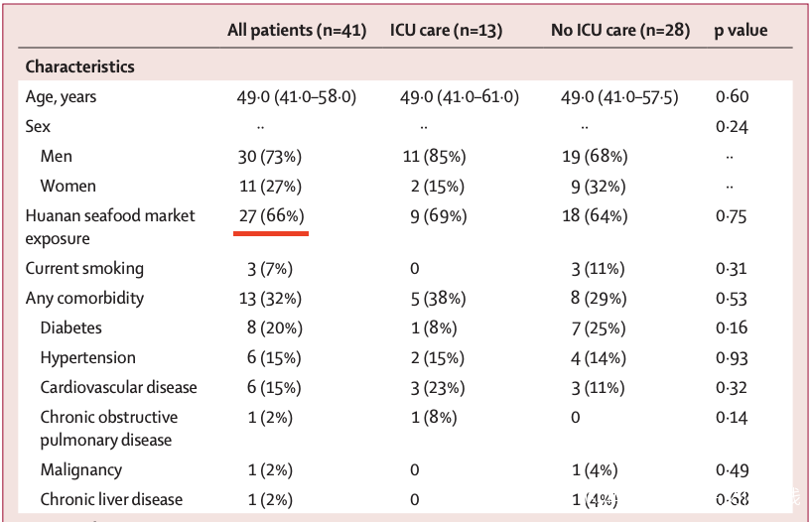The height and width of the screenshot is (522, 812).
Task: Select the 'Current smoking' row label
Action: coord(84,269)
